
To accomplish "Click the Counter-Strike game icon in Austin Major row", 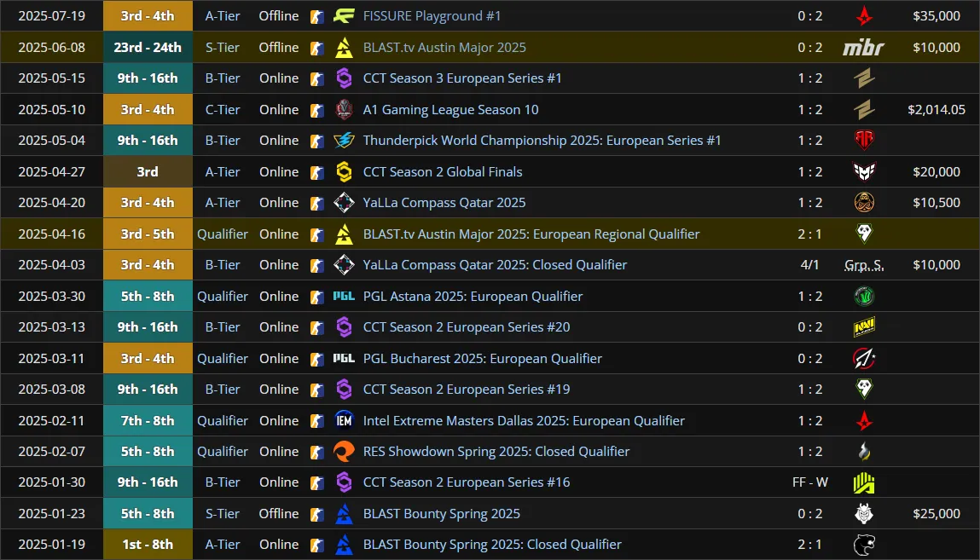I will click(317, 48).
